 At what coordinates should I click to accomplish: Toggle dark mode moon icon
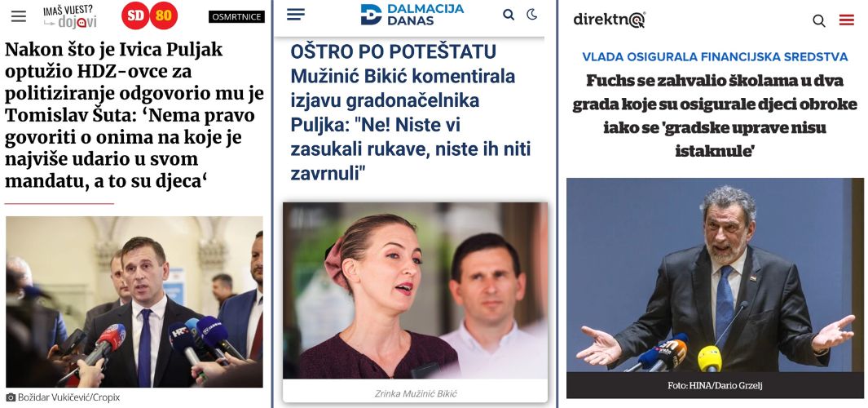532,15
